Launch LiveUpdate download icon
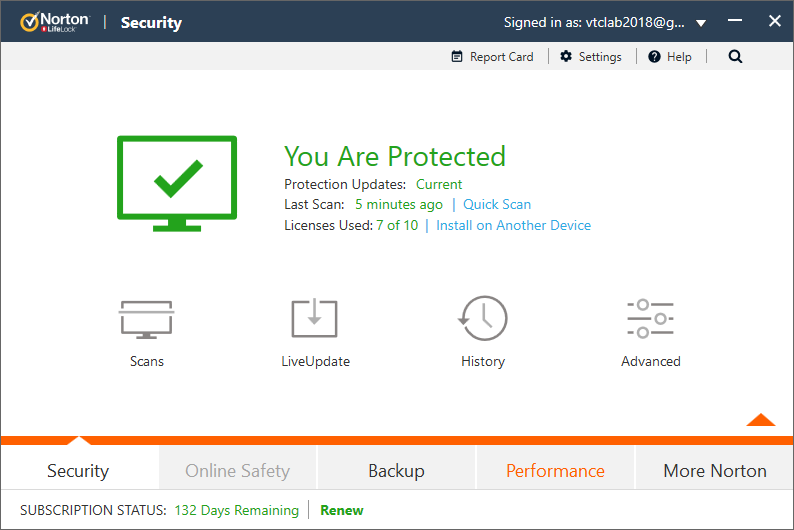The image size is (794, 530). click(315, 319)
